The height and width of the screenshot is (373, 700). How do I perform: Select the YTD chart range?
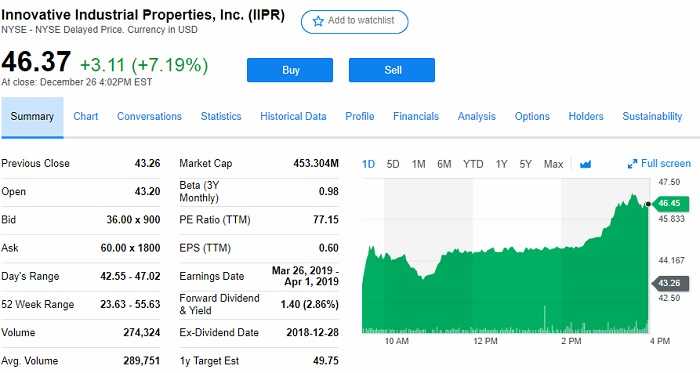coord(473,164)
